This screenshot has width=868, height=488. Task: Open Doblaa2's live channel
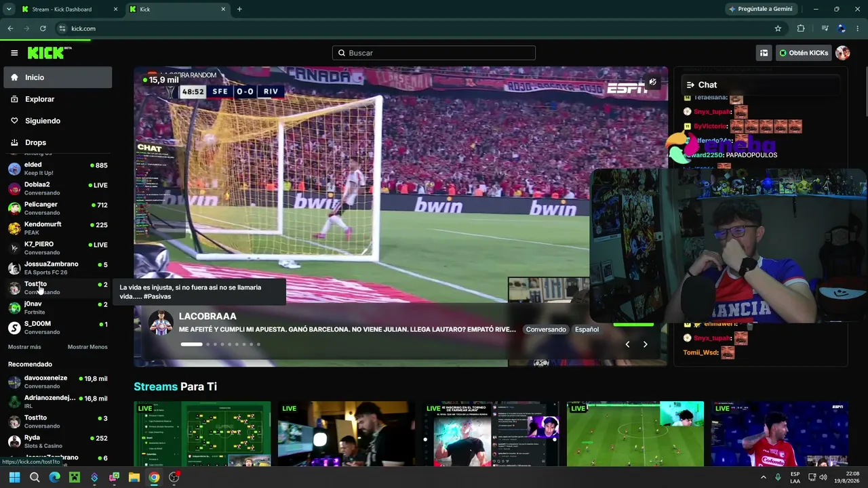click(58, 188)
